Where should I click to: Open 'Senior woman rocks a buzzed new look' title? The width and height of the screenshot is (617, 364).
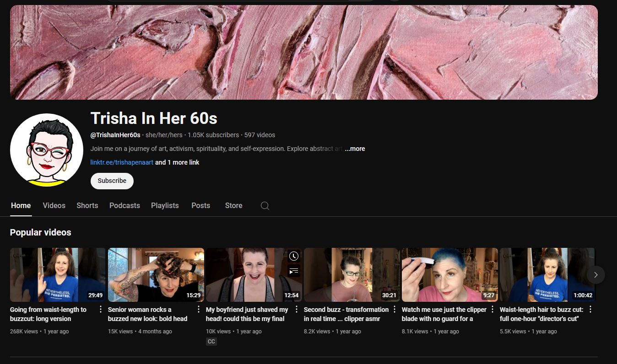147,314
